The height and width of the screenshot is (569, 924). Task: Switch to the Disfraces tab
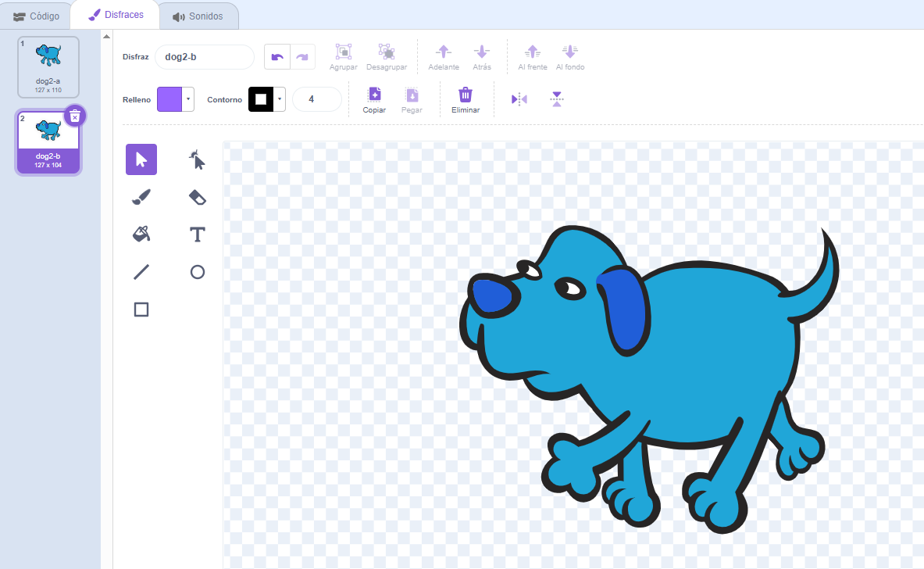[x=116, y=15]
